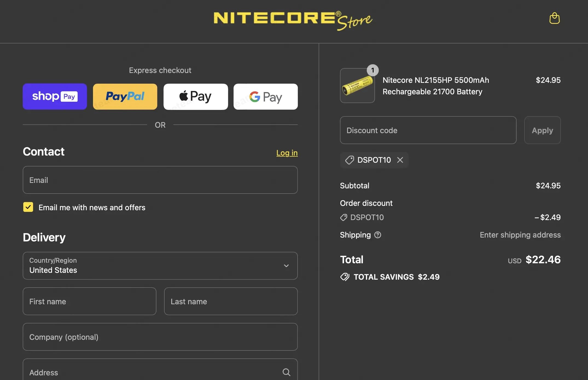Select the Company (optional) field

click(160, 337)
